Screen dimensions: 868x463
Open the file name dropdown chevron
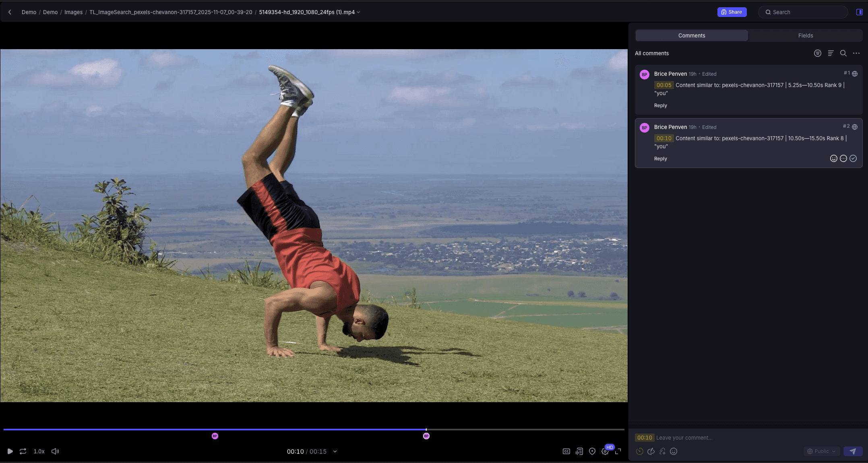(359, 12)
